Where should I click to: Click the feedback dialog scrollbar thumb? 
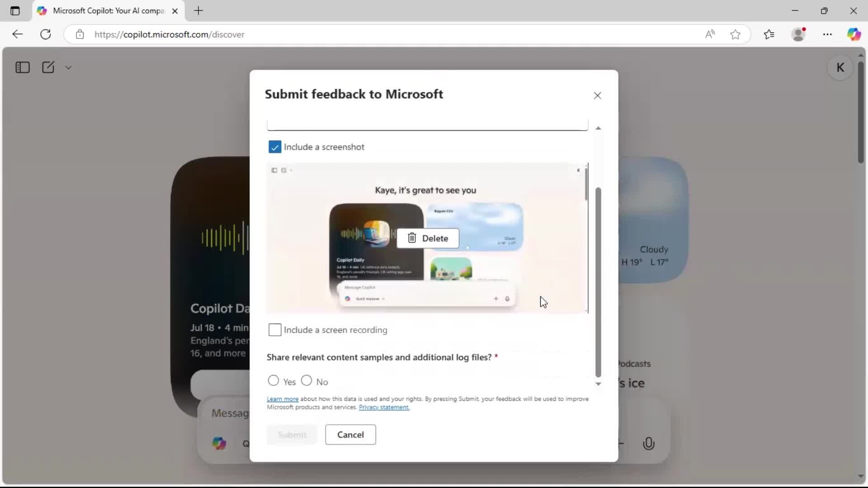598,282
